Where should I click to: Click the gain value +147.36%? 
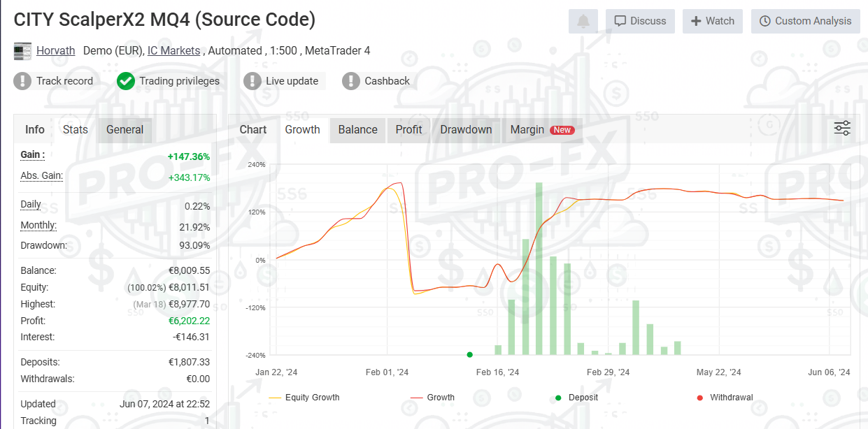click(189, 157)
